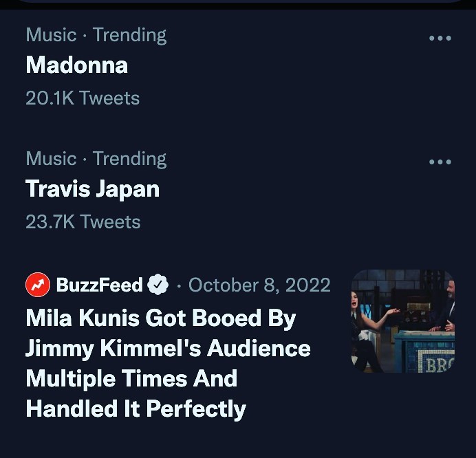
Task: Click the word Trending above Madonna
Action: tap(129, 35)
